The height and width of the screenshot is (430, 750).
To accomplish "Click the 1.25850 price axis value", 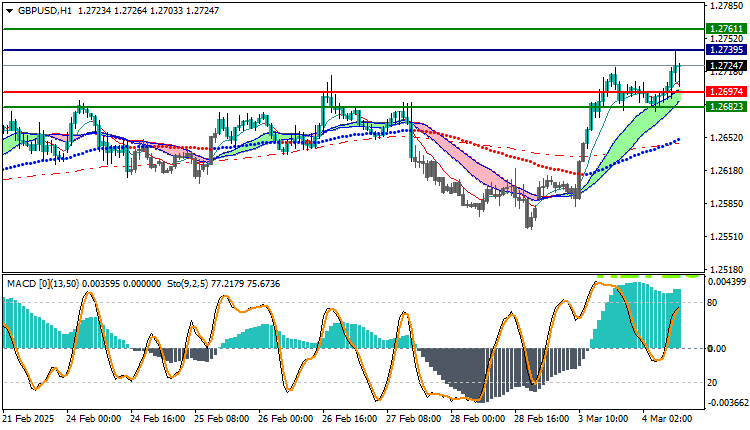I will pos(727,204).
